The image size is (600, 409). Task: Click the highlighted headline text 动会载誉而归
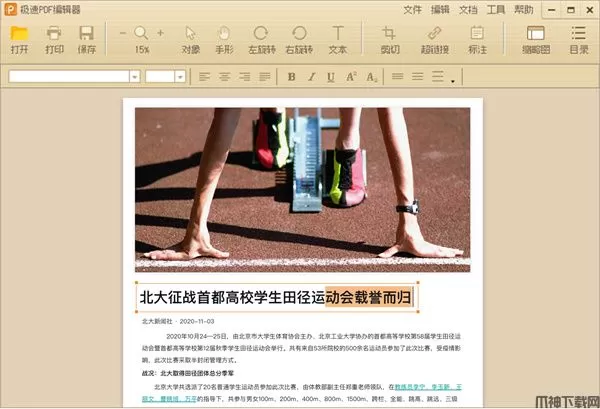point(369,297)
